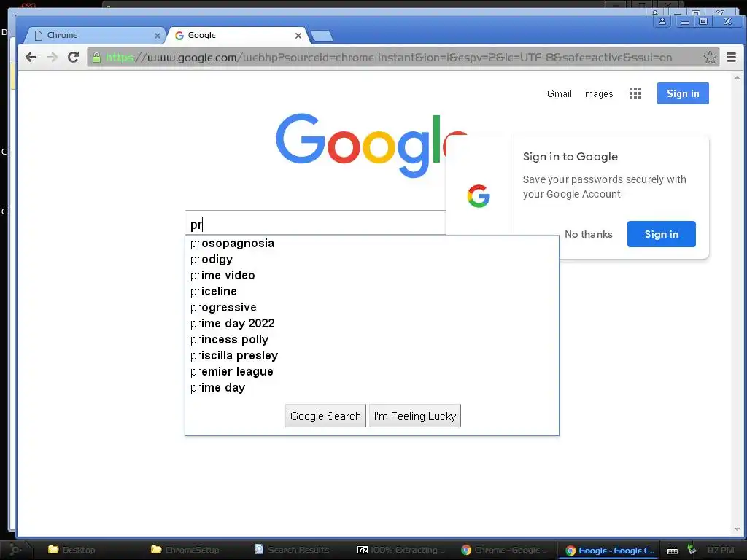Click the secure lock icon in address bar
The width and height of the screenshot is (747, 560).
click(x=97, y=58)
